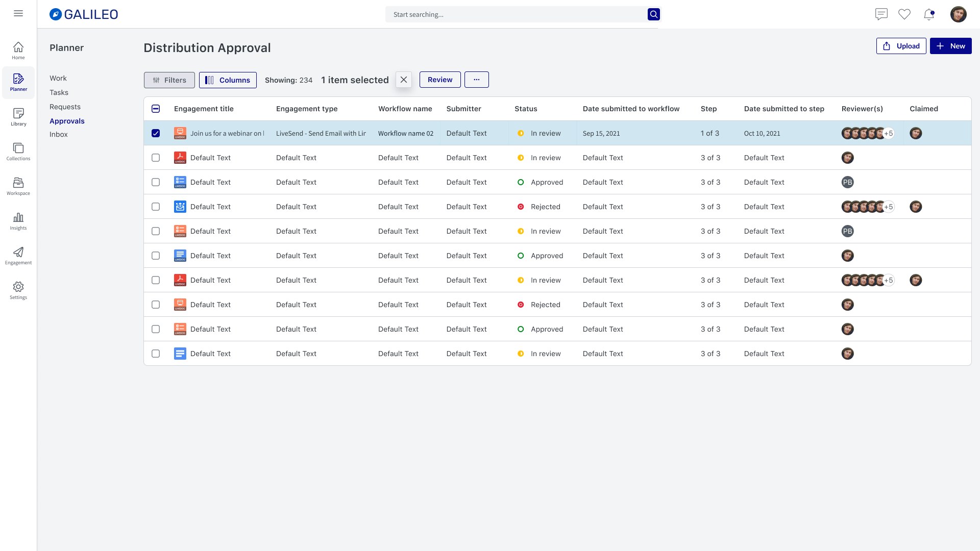Tick the checkbox of the first Approved row
Image resolution: width=980 pixels, height=551 pixels.
point(156,182)
